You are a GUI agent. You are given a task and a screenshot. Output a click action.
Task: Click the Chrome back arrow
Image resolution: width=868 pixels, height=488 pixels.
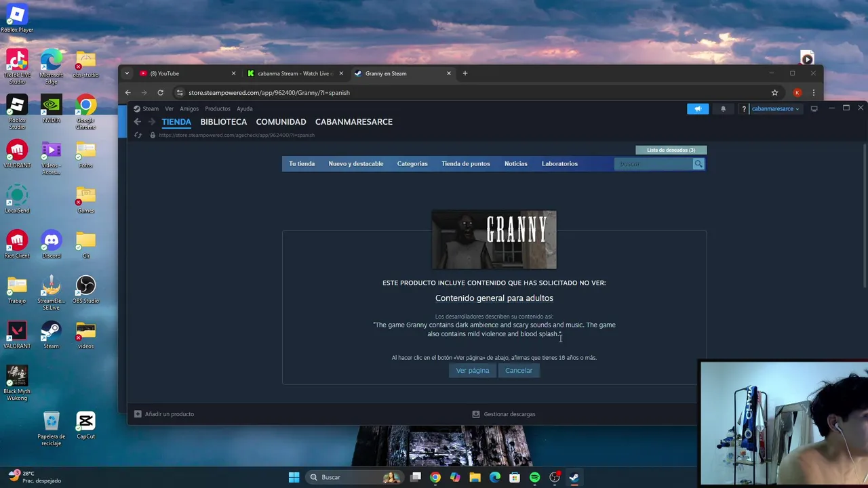pos(127,92)
